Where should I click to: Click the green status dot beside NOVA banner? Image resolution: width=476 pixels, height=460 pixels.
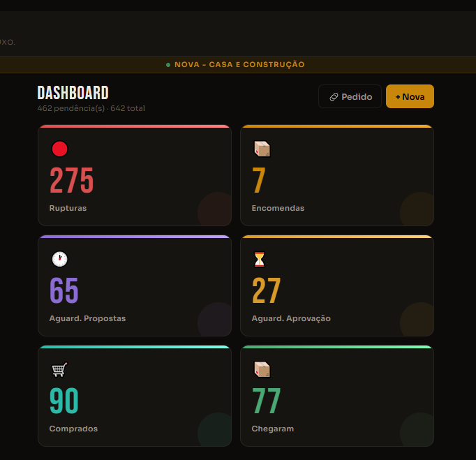tap(168, 65)
